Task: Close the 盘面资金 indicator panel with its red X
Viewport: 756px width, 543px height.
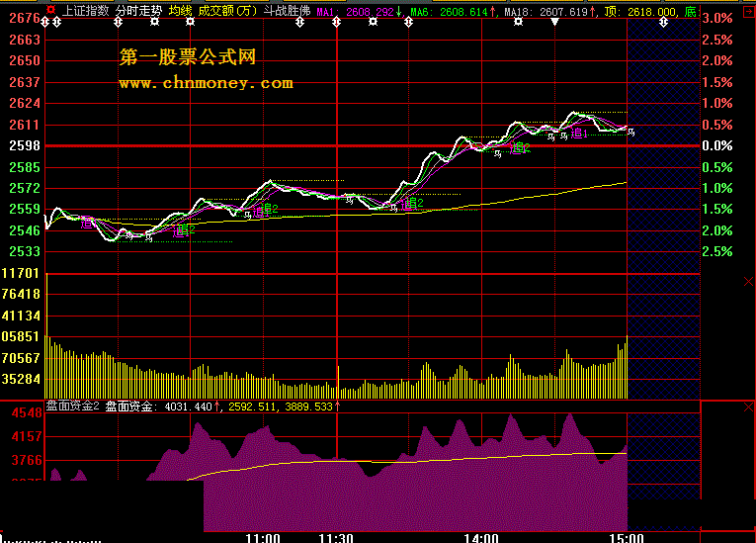Action: tap(748, 407)
